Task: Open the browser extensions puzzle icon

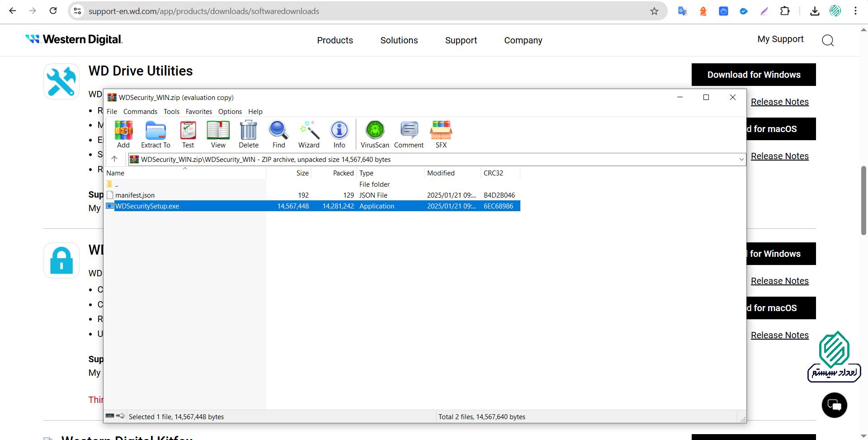Action: (785, 11)
